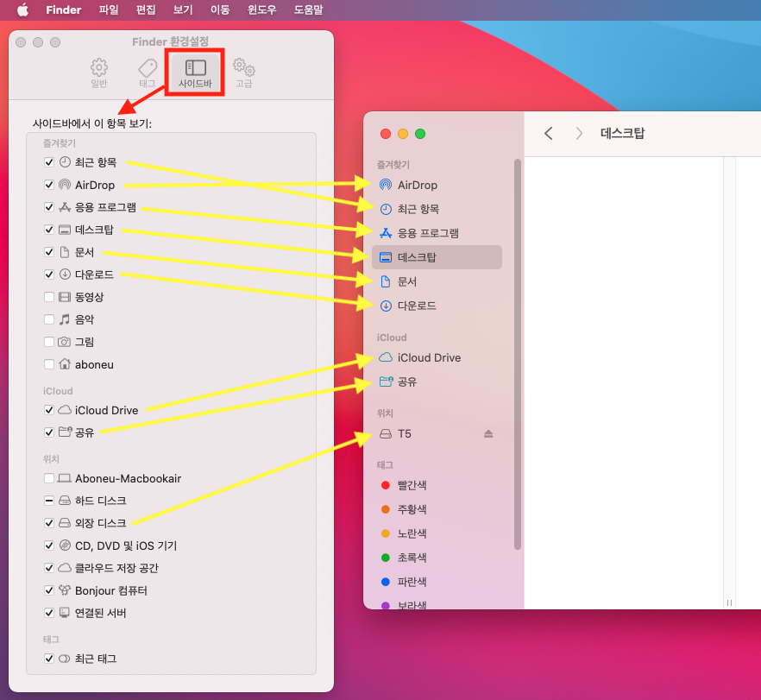Go forward in the Finder window
The height and width of the screenshot is (700, 761).
(578, 134)
